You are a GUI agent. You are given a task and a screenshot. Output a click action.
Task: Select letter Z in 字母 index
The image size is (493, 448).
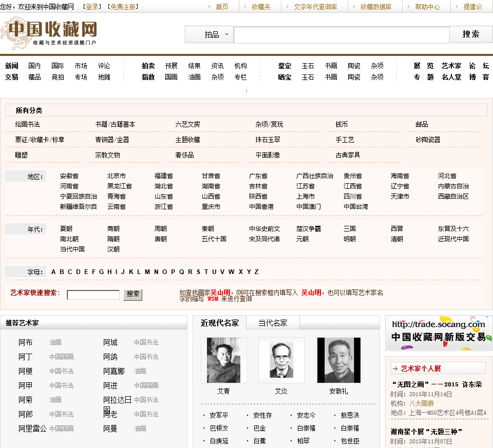pyautogui.click(x=257, y=272)
